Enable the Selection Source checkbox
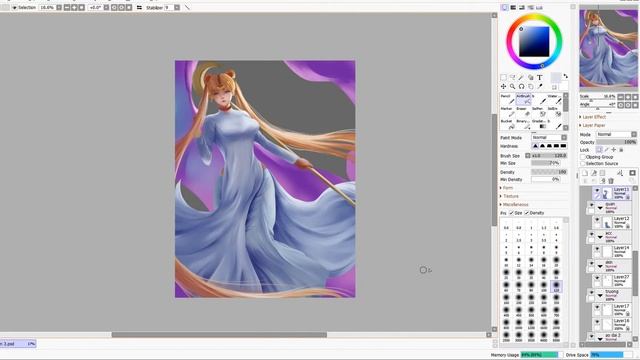Screen dimensions: 640x360 point(583,163)
